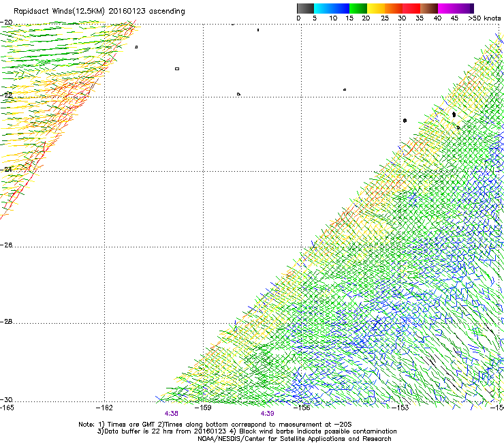Click the legend tick label '35'
This screenshot has height=443, width=504.
(420, 18)
